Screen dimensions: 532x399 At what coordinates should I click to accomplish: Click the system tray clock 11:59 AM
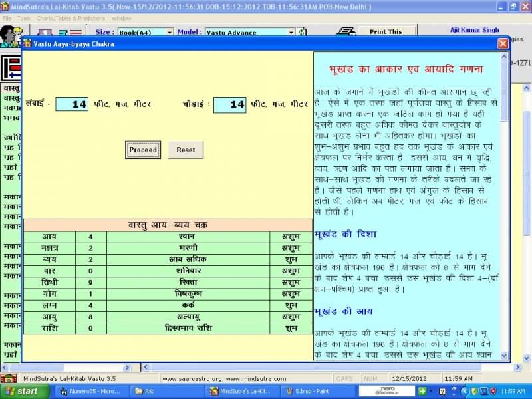point(513,391)
